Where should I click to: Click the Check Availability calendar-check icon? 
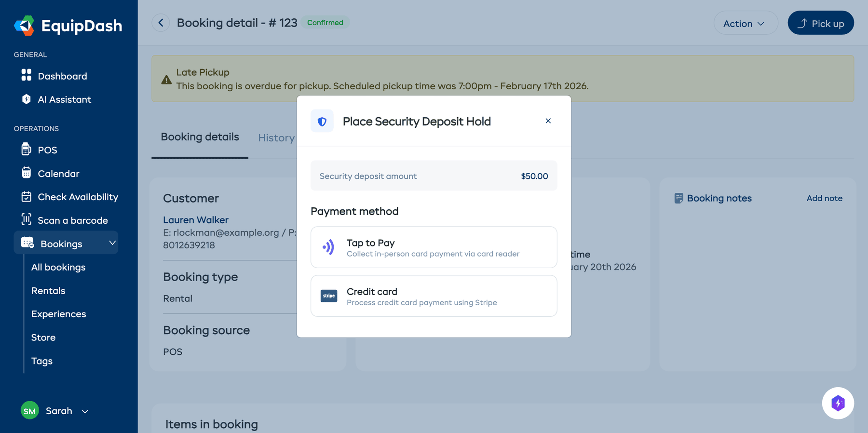[26, 196]
